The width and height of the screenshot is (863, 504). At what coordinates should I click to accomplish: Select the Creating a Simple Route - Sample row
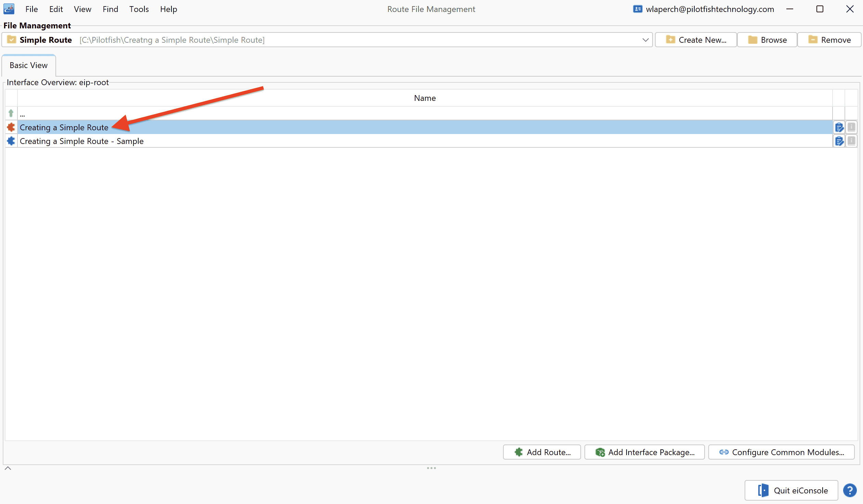(425, 141)
